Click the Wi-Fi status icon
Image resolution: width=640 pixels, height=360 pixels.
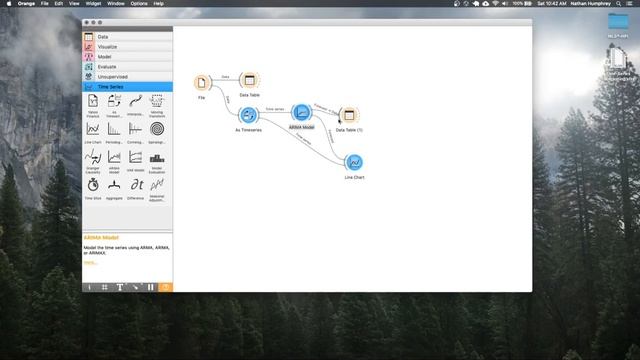click(x=495, y=3)
